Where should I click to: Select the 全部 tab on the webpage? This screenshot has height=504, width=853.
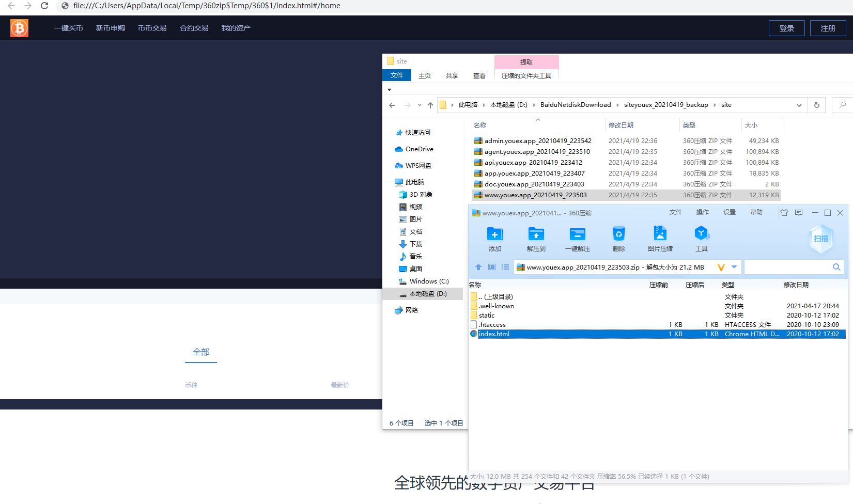click(x=201, y=352)
